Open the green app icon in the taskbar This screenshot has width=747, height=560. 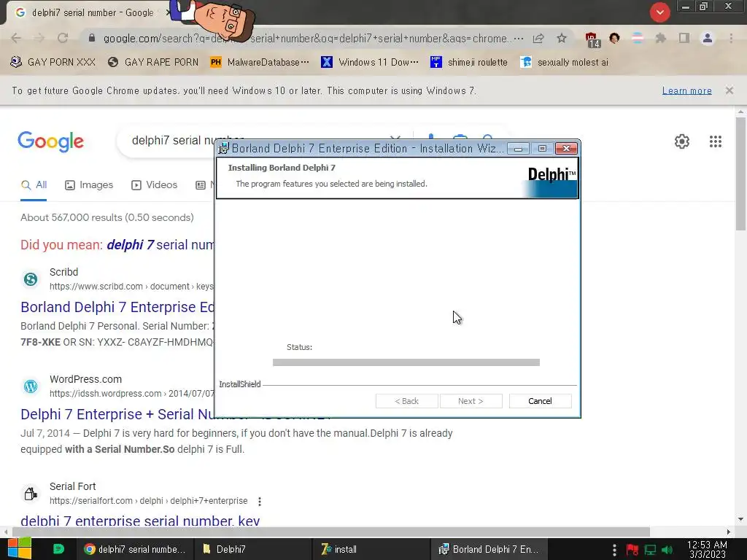(58, 549)
